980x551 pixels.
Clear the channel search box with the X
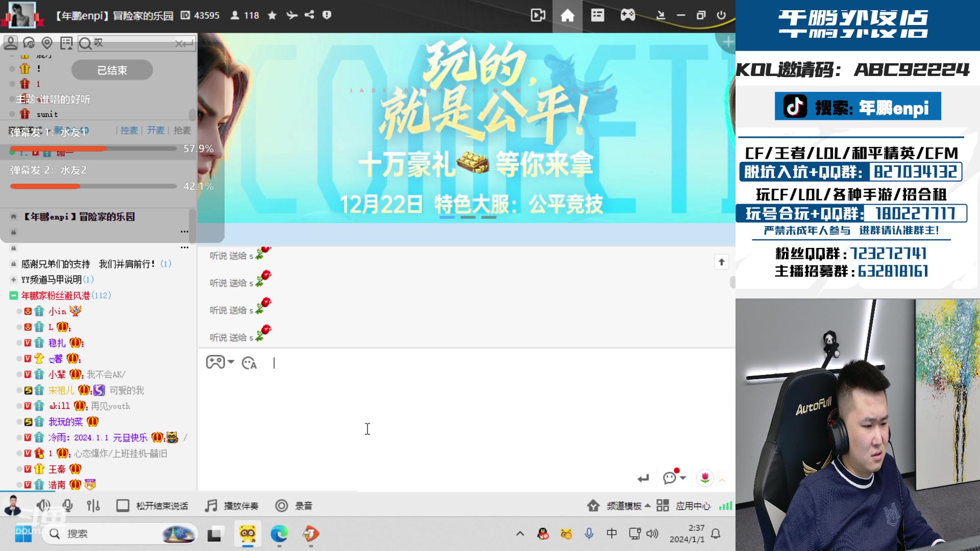point(179,44)
